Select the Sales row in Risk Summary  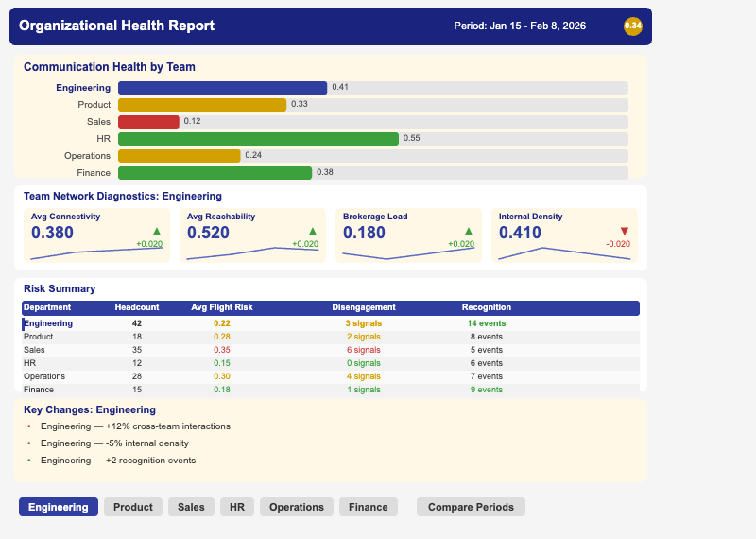(x=330, y=350)
